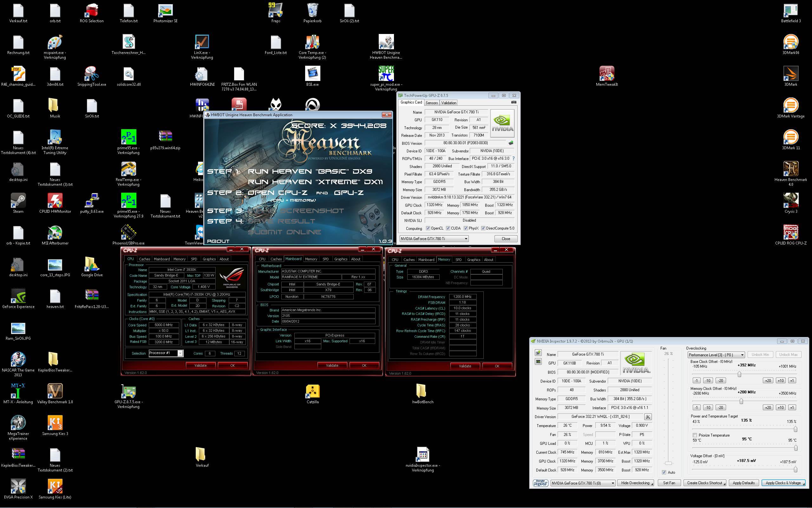Open the MemTweakIt desktop icon
Viewport: 812px width, 508px height.
607,77
